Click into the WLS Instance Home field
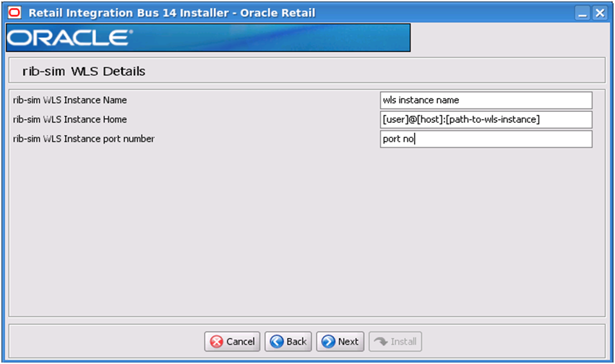This screenshot has width=615, height=364. coord(486,119)
